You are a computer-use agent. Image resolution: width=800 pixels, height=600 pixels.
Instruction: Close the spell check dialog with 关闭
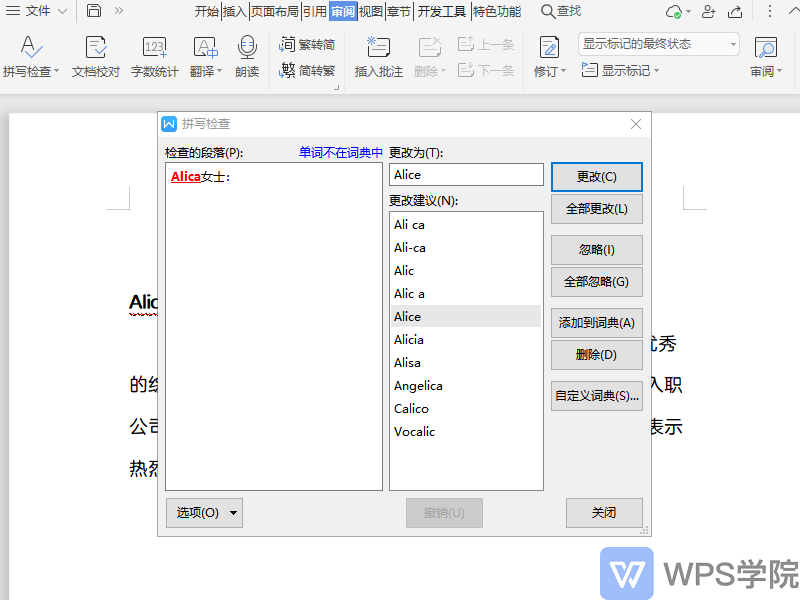[604, 513]
